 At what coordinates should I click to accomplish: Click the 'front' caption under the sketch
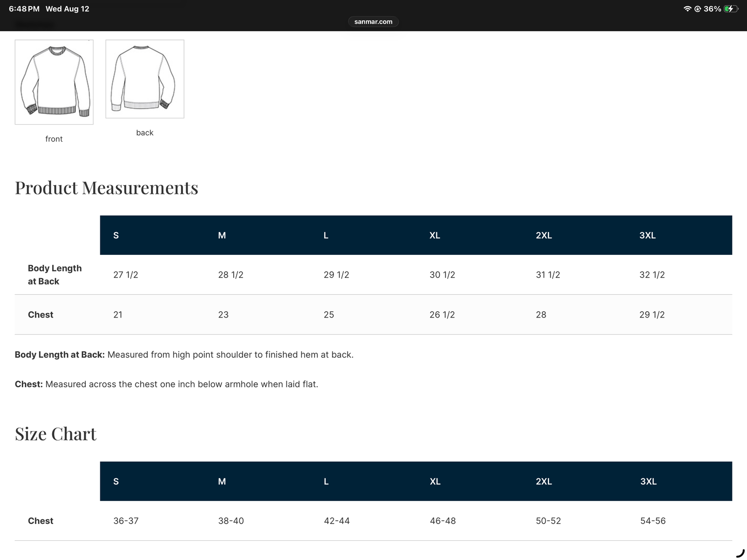54,139
